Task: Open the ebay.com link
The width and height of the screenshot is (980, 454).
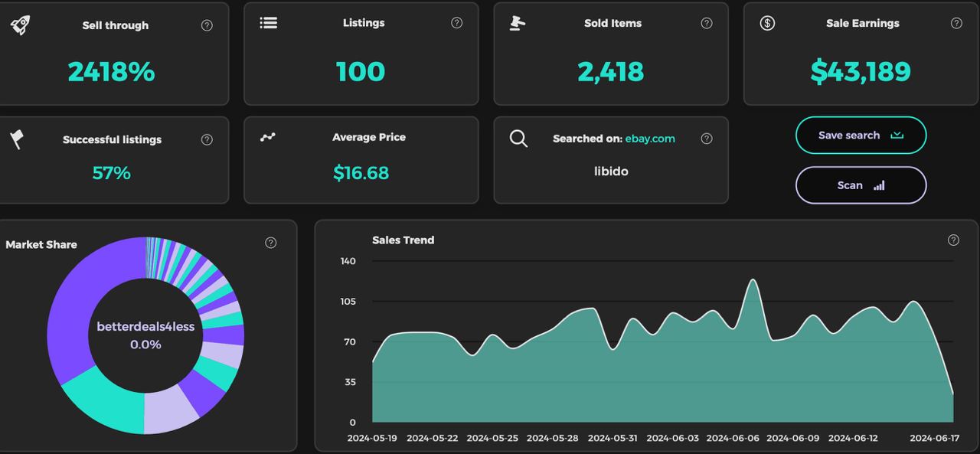Action: click(x=650, y=139)
